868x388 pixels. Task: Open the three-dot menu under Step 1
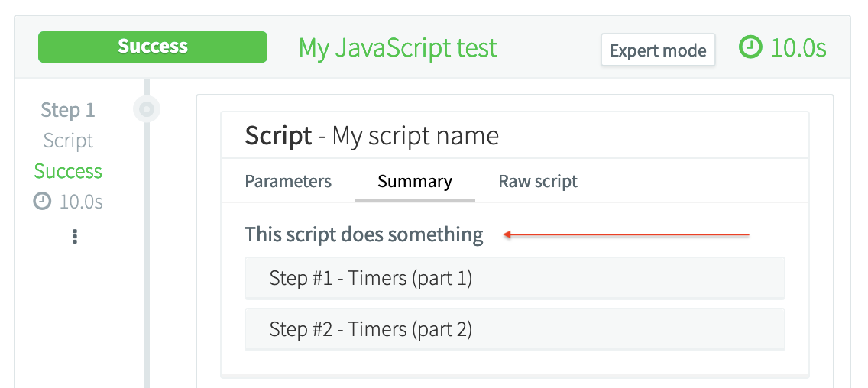point(74,237)
